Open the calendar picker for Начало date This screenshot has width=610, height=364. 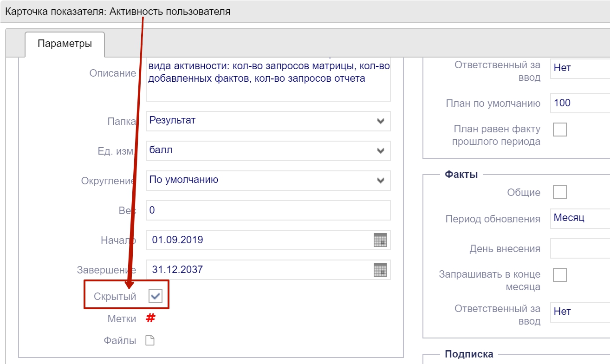click(x=380, y=240)
